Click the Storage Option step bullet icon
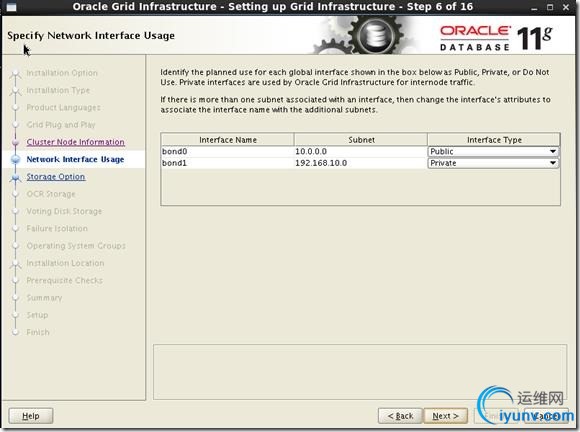The height and width of the screenshot is (432, 580). pyautogui.click(x=16, y=178)
